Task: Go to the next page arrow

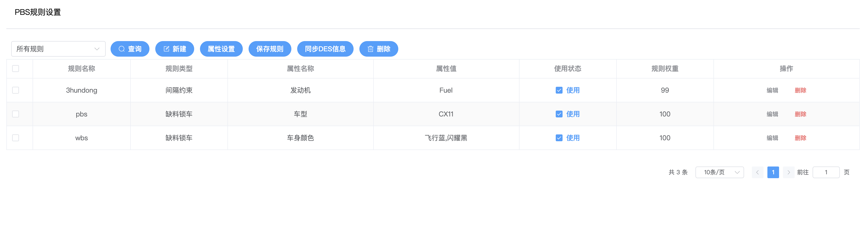Action: pos(789,172)
